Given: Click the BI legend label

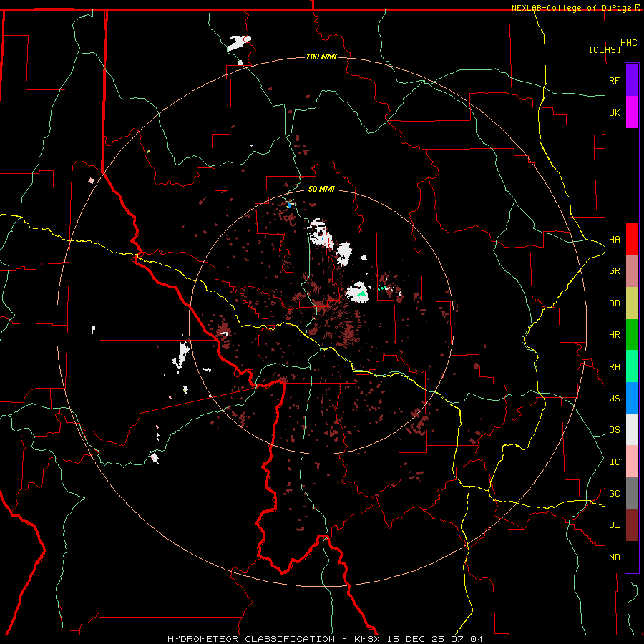Looking at the screenshot, I should 614,525.
